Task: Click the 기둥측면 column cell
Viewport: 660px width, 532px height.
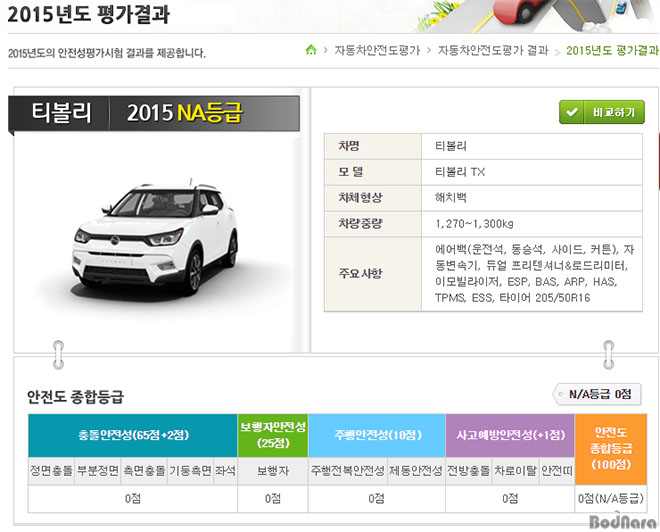Action: click(190, 471)
